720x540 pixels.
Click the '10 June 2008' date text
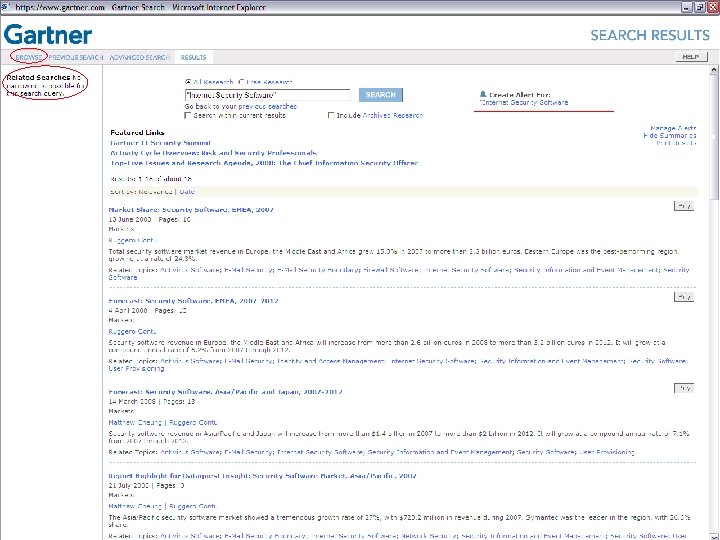(x=130, y=219)
